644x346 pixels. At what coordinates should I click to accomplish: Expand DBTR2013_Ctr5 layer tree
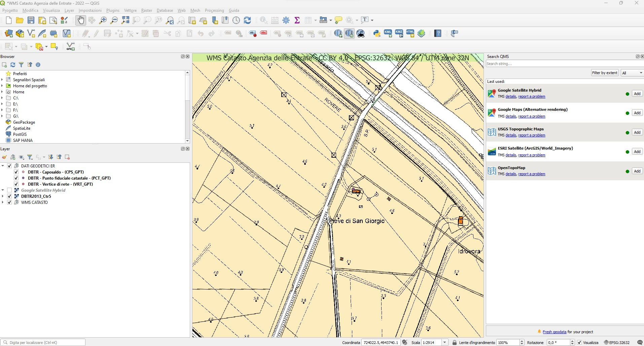(x=3, y=196)
